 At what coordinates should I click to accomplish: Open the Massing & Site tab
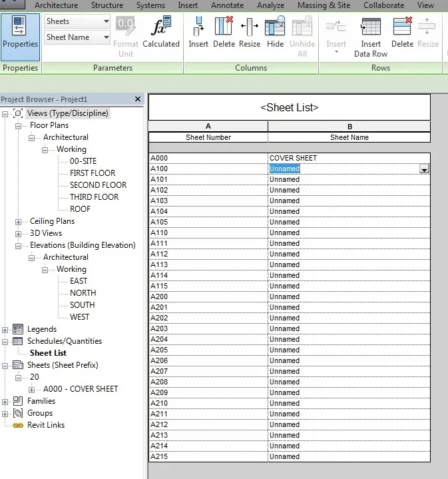324,5
